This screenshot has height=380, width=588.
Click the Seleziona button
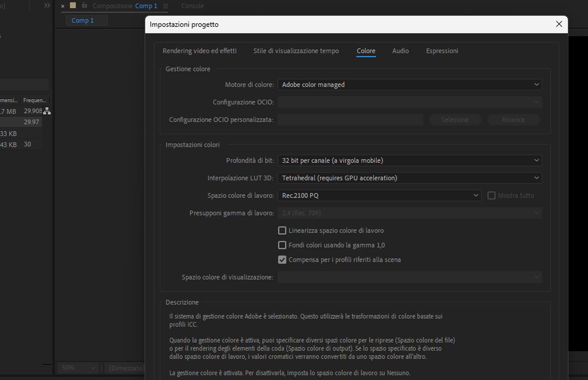pos(455,120)
